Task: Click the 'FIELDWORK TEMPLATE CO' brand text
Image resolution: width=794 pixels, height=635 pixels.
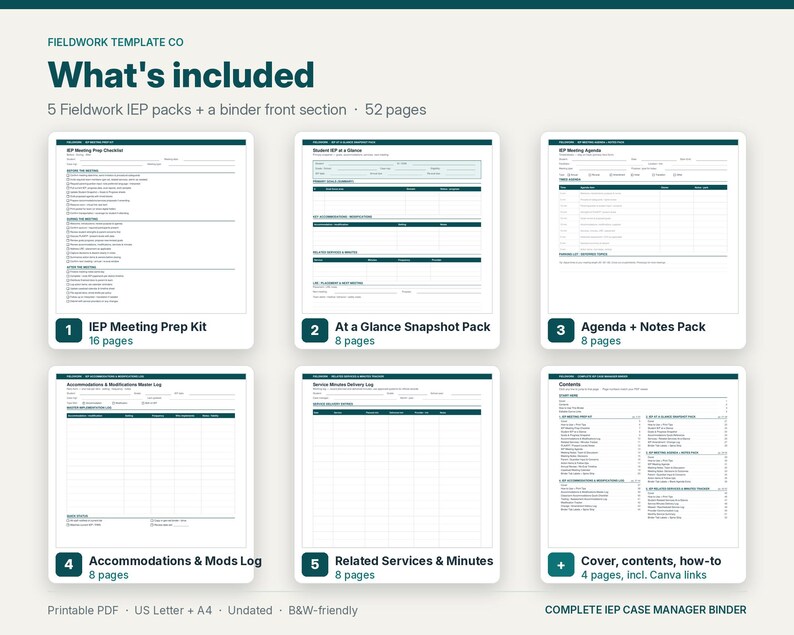Action: [x=115, y=43]
